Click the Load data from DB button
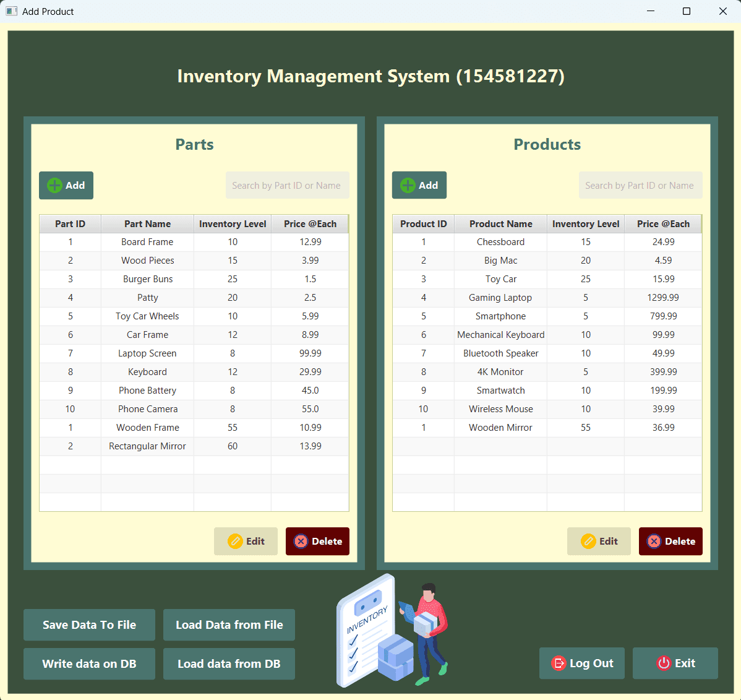 [x=229, y=663]
